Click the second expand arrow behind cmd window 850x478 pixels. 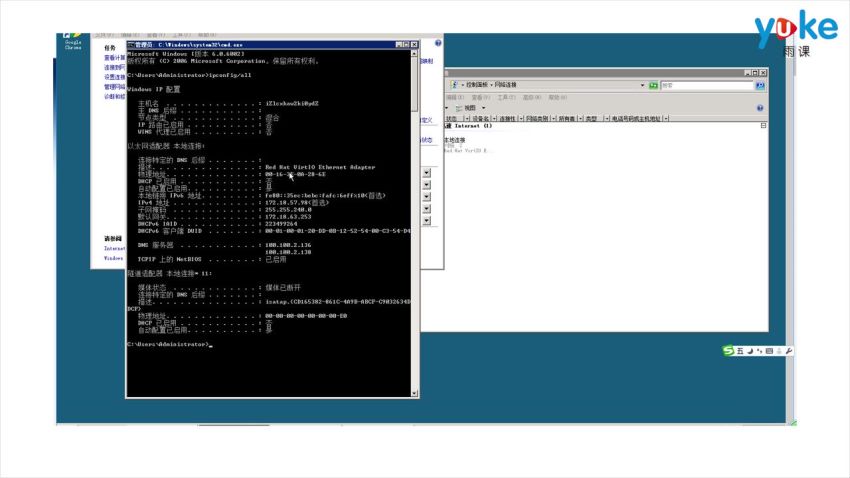[427, 185]
